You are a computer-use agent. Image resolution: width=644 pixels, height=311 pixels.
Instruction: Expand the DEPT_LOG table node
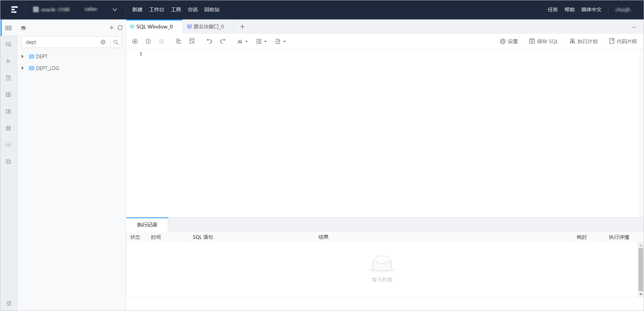point(22,68)
